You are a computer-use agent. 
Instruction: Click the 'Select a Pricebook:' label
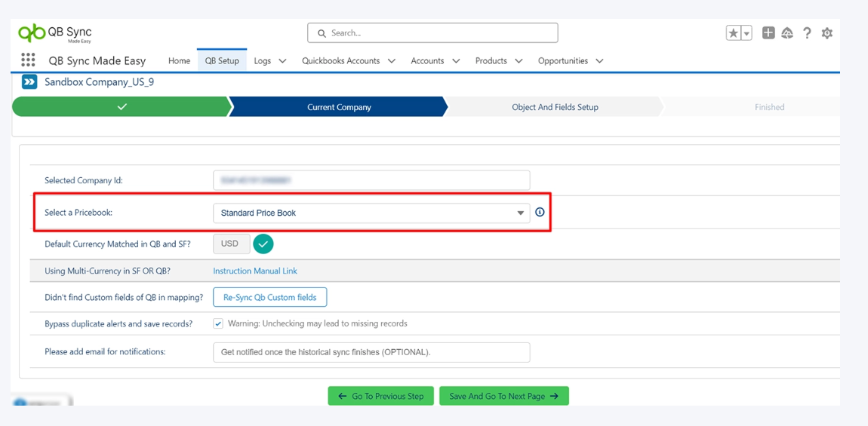pos(78,212)
